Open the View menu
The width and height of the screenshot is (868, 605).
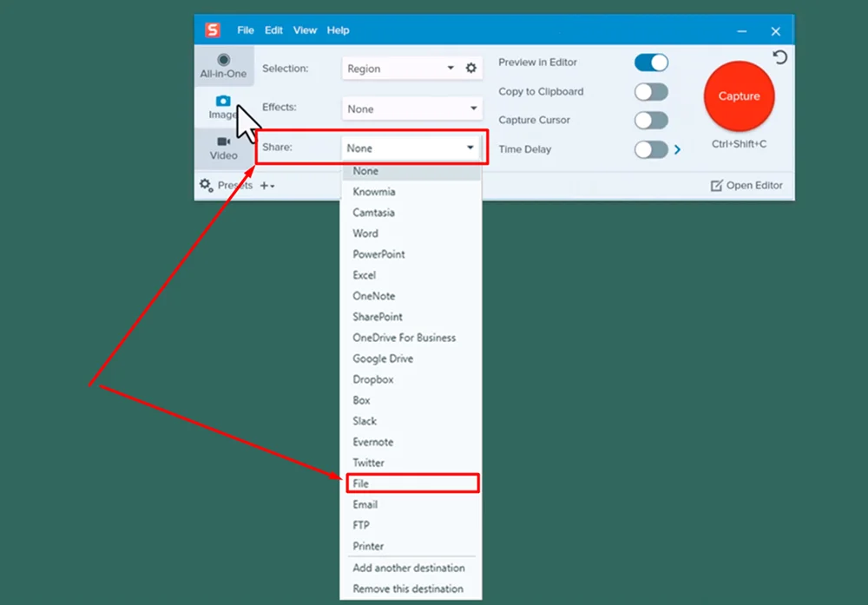pos(305,30)
